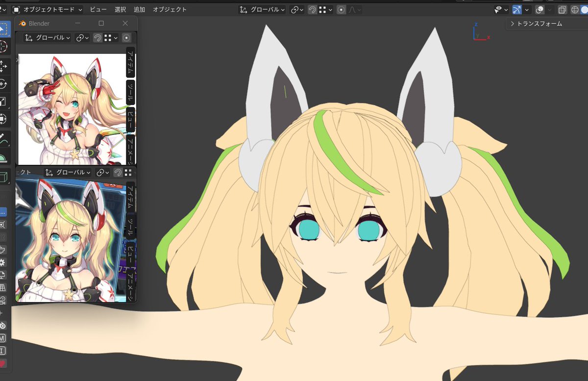Open the 追加 menu

coord(139,9)
